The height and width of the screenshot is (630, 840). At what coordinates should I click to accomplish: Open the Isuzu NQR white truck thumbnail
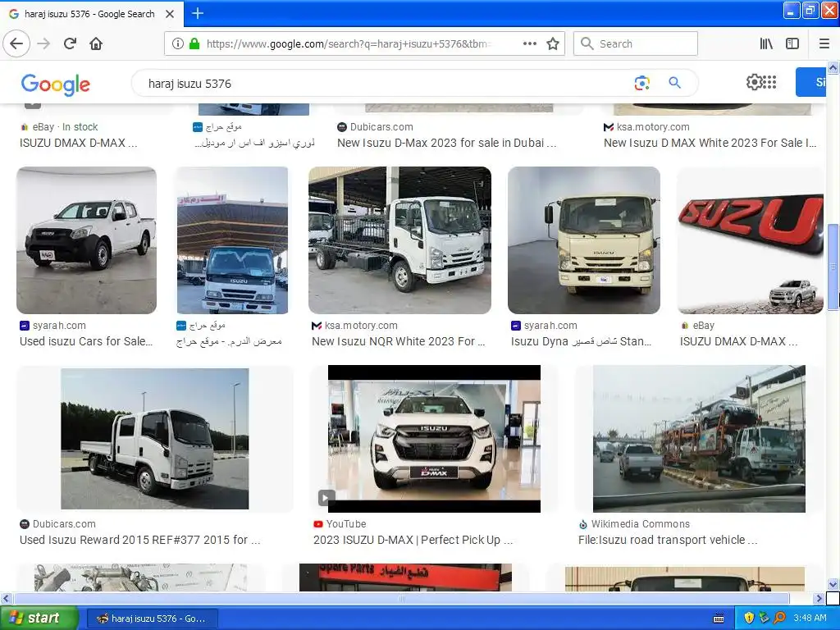point(399,240)
